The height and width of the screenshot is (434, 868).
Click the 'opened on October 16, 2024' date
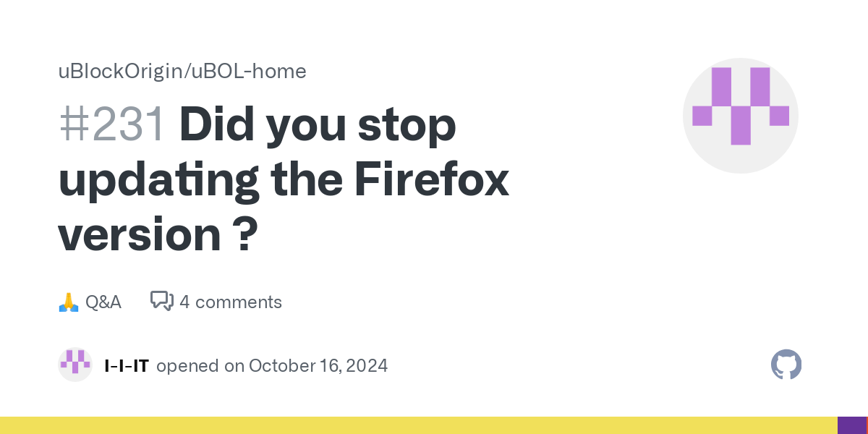(x=272, y=366)
